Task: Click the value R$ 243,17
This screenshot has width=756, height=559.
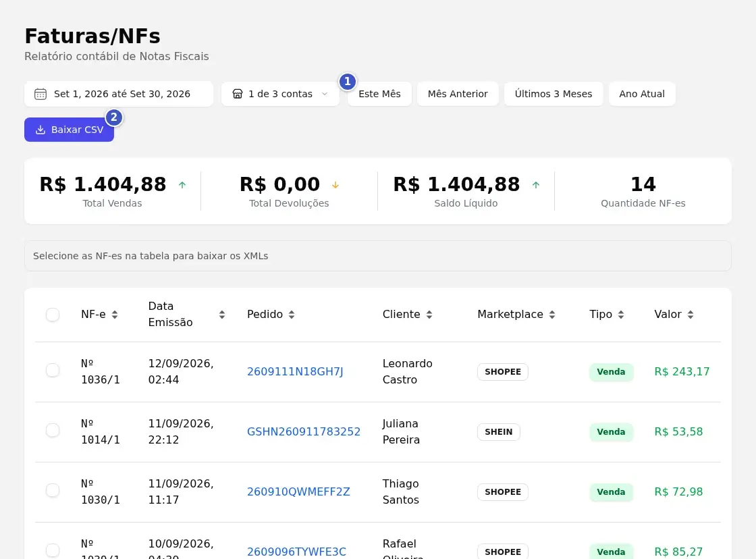Action: pos(682,371)
